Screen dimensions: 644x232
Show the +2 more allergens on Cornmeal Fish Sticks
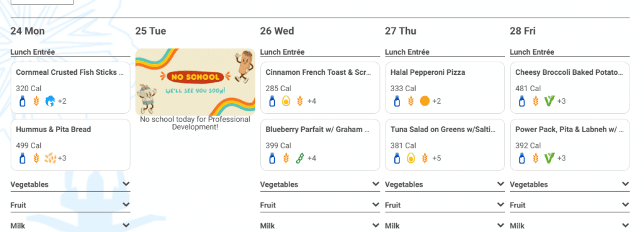(x=62, y=101)
